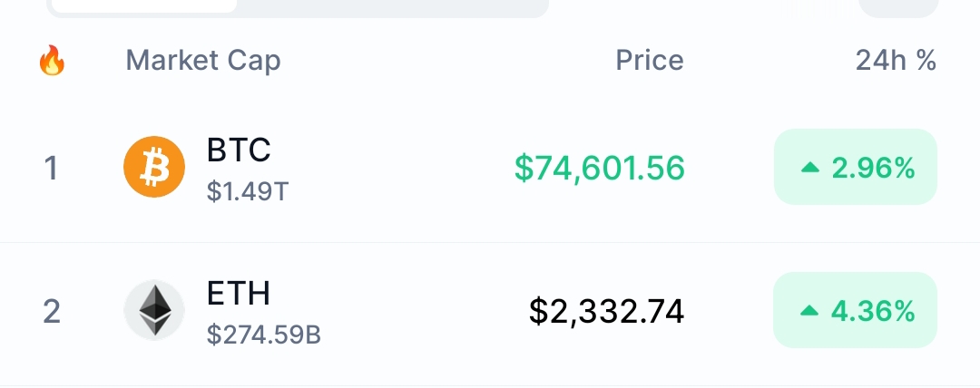Viewport: 980px width, 388px height.
Task: Select the rank 2 number
Action: (x=52, y=312)
